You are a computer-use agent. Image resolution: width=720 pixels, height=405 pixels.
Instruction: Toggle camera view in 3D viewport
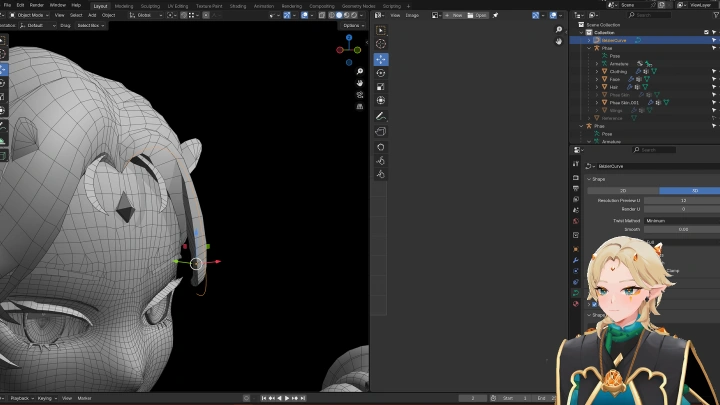click(x=360, y=95)
